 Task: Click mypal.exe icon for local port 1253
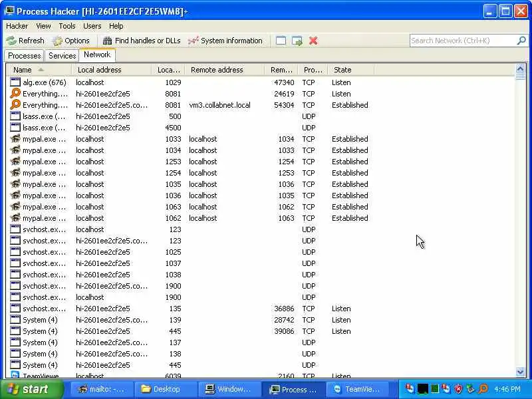[15, 161]
